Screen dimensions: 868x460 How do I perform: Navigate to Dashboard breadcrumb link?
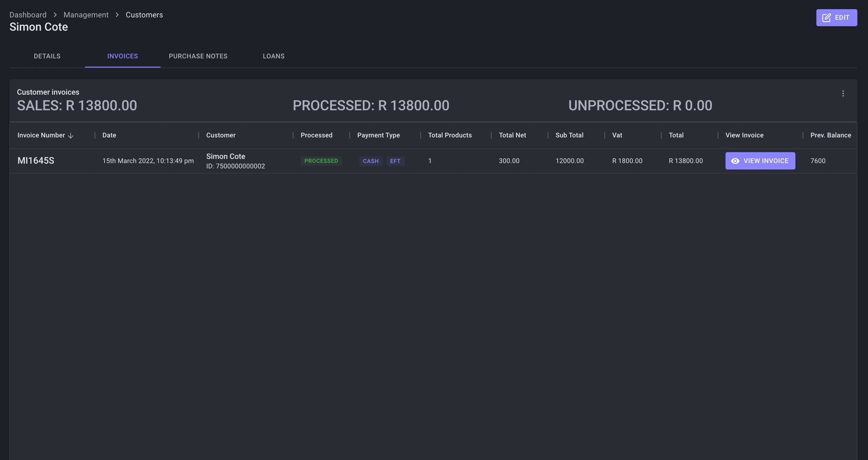click(28, 15)
